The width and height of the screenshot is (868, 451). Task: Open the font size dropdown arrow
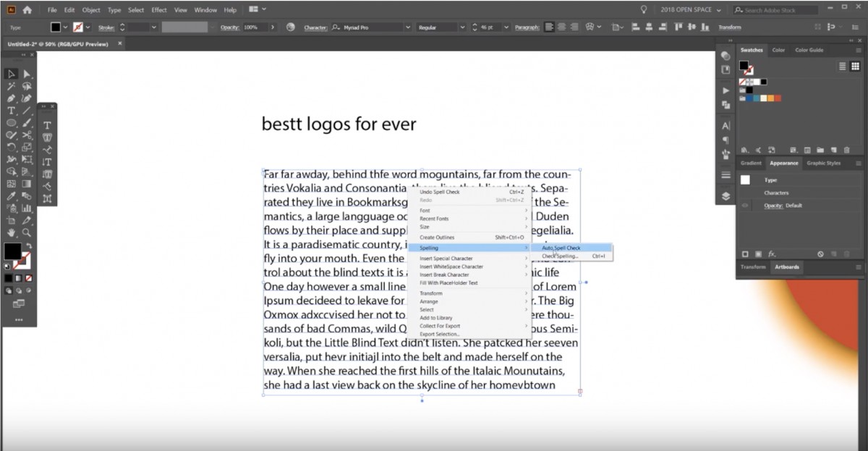click(506, 27)
